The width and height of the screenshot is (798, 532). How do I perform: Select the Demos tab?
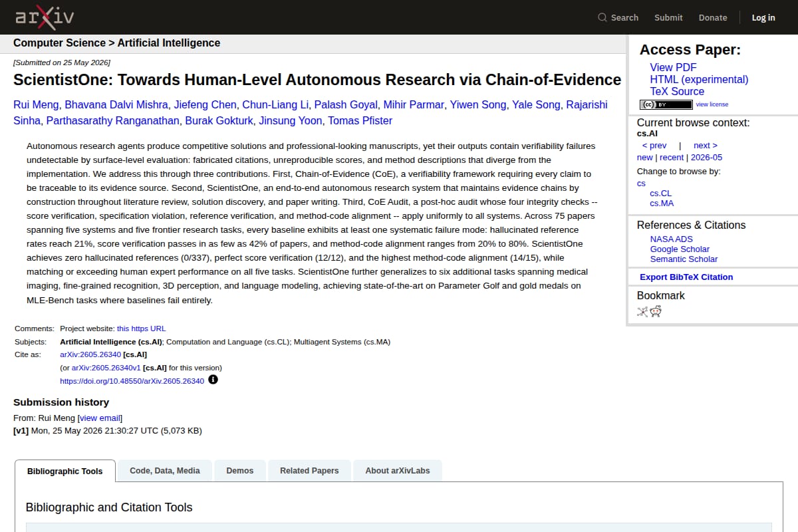240,471
